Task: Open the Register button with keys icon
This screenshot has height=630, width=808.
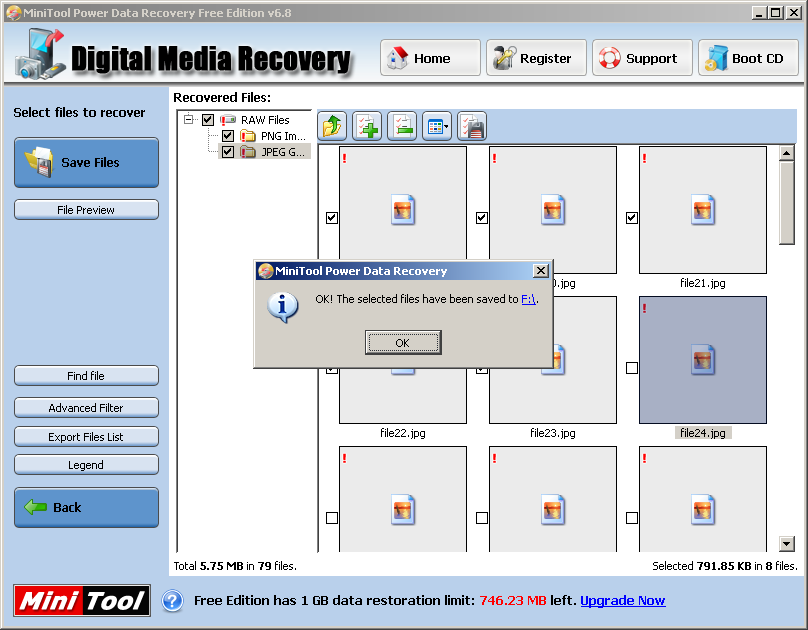Action: (536, 58)
